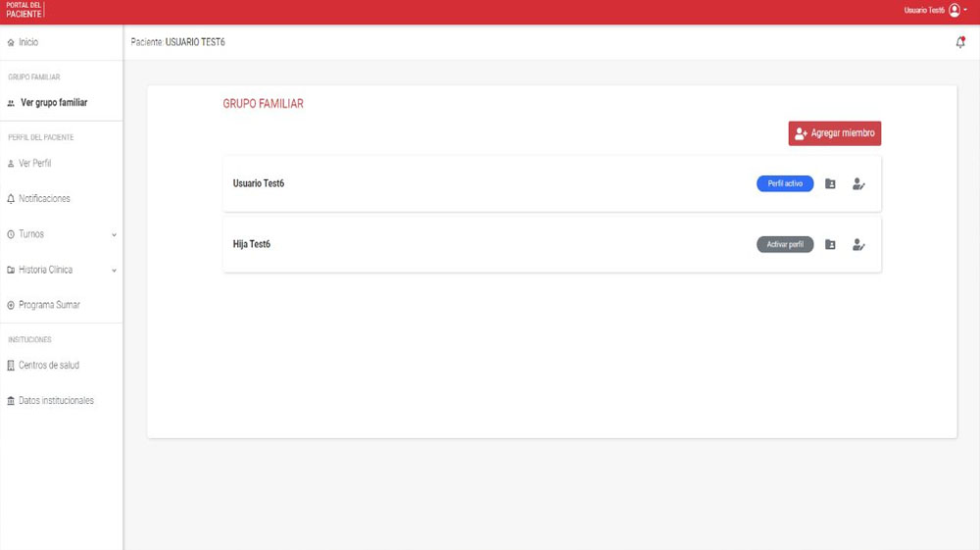Open Notificaciones in sidebar

pyautogui.click(x=44, y=199)
